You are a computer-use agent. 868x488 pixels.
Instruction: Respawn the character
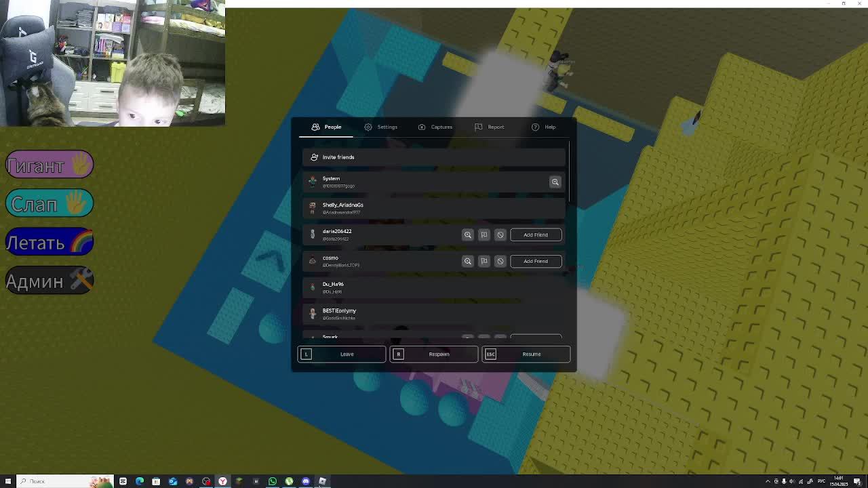click(434, 354)
